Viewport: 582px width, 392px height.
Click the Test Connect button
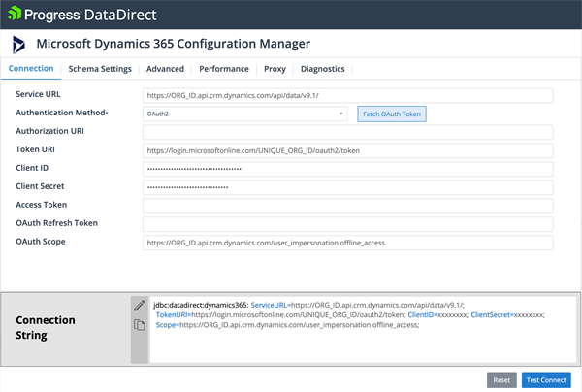click(x=546, y=379)
